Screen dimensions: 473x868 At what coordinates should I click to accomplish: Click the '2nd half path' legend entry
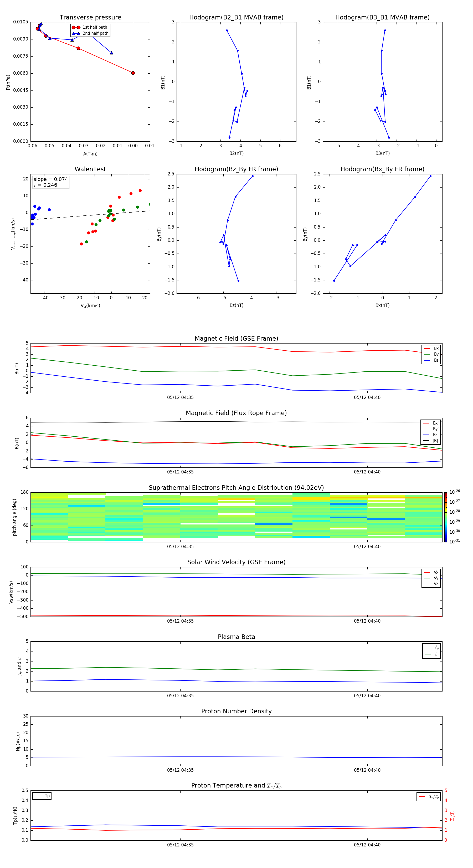(90, 33)
